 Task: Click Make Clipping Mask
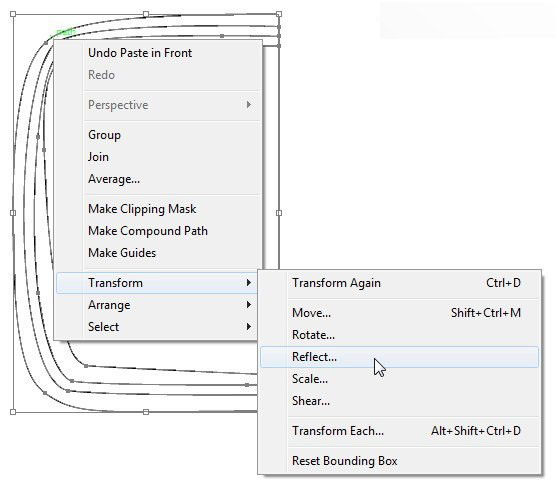click(x=158, y=209)
